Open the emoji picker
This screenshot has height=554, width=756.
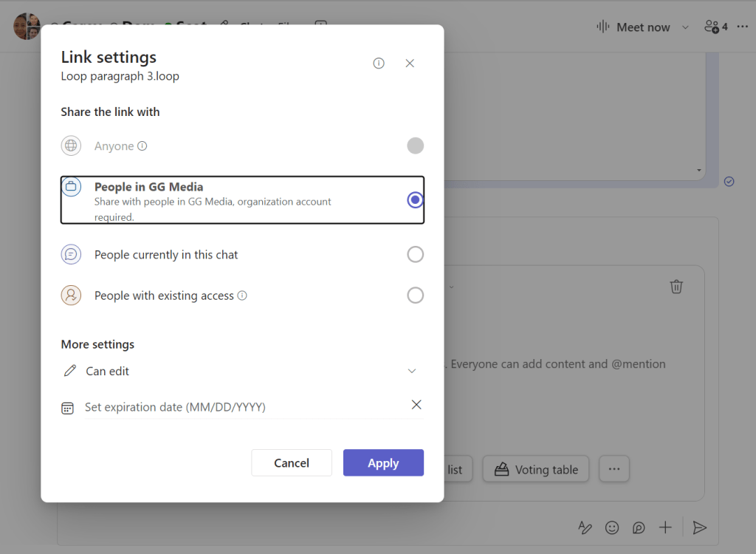coord(612,527)
